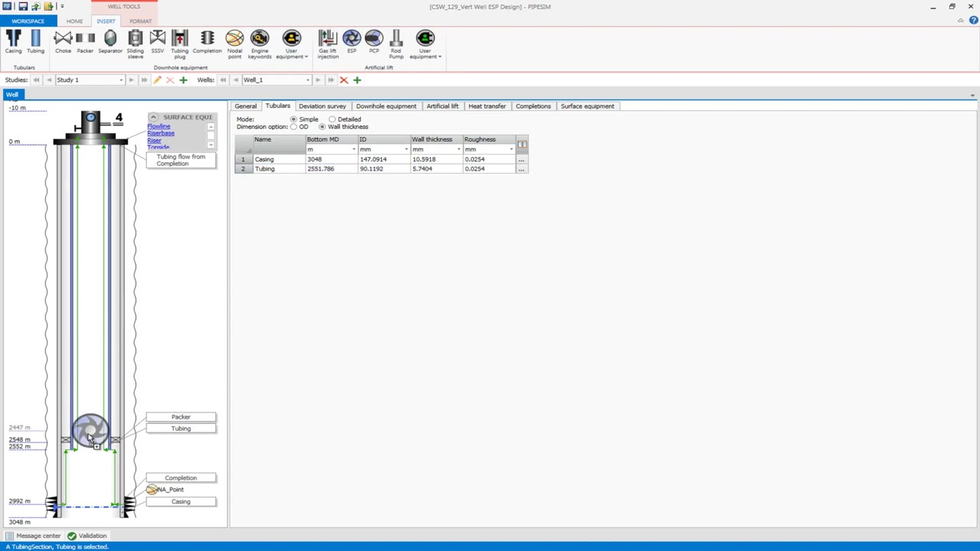This screenshot has width=980, height=551.
Task: Enable Detailed mode
Action: (333, 119)
